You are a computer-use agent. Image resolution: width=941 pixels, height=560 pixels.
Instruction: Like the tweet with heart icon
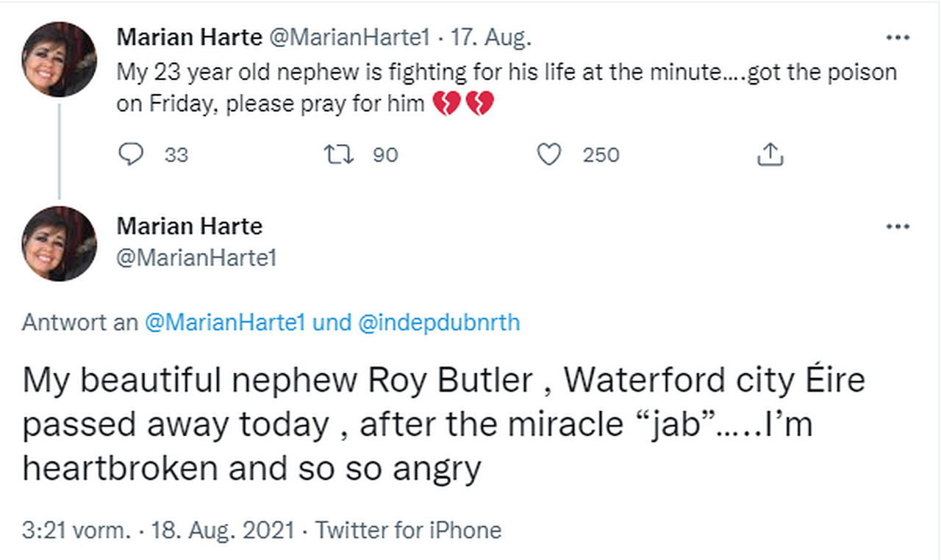tap(549, 154)
